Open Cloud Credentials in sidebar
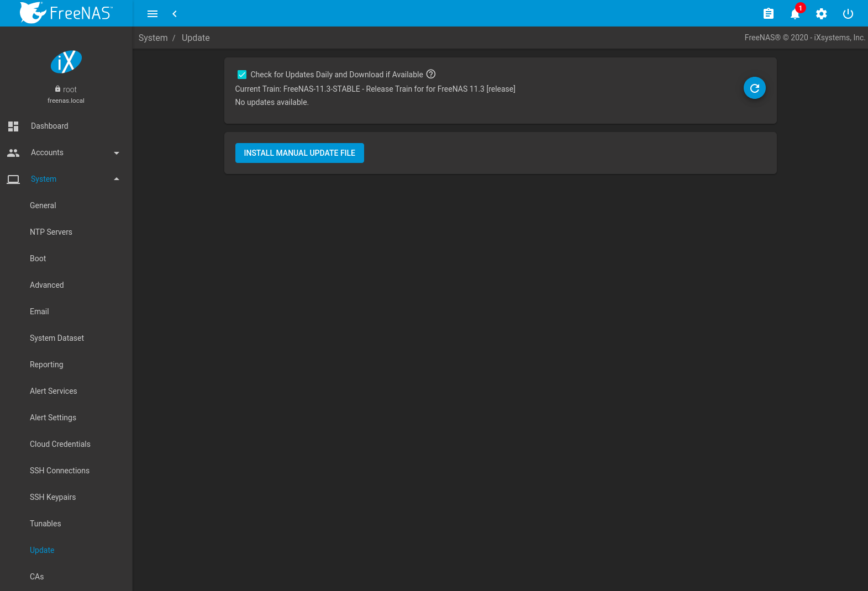 click(x=60, y=444)
